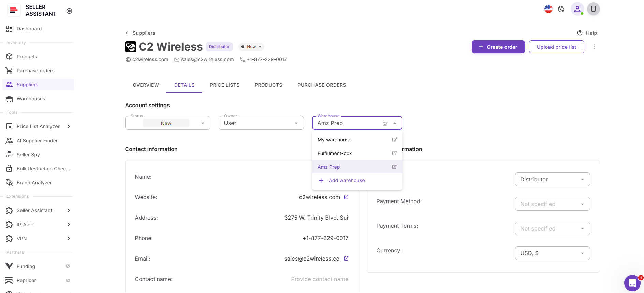Click the edit icon next to Fulfillment-box
Image resolution: width=644 pixels, height=293 pixels.
[394, 153]
